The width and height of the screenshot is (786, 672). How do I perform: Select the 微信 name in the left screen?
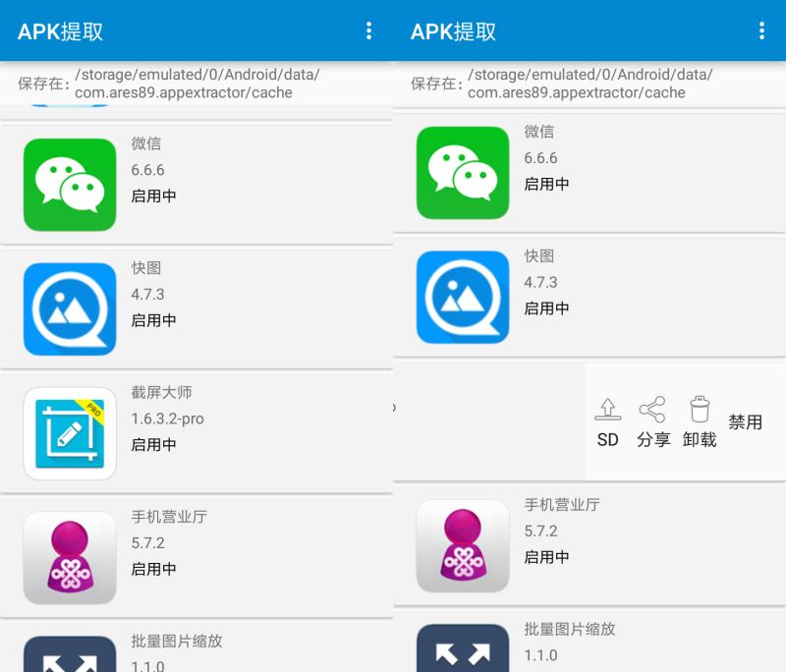pyautogui.click(x=145, y=143)
